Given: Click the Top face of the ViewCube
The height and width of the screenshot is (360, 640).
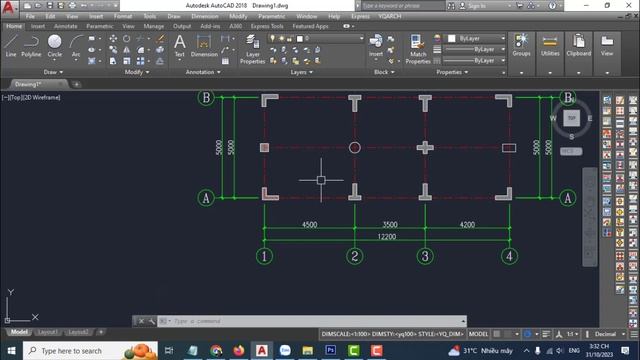Looking at the screenshot, I should point(571,118).
